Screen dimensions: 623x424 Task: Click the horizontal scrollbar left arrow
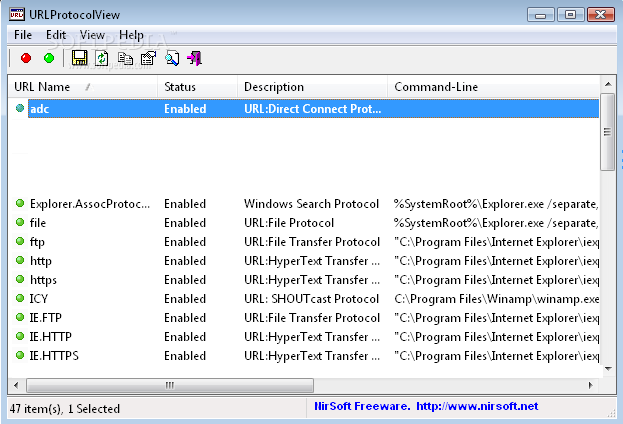coord(16,385)
